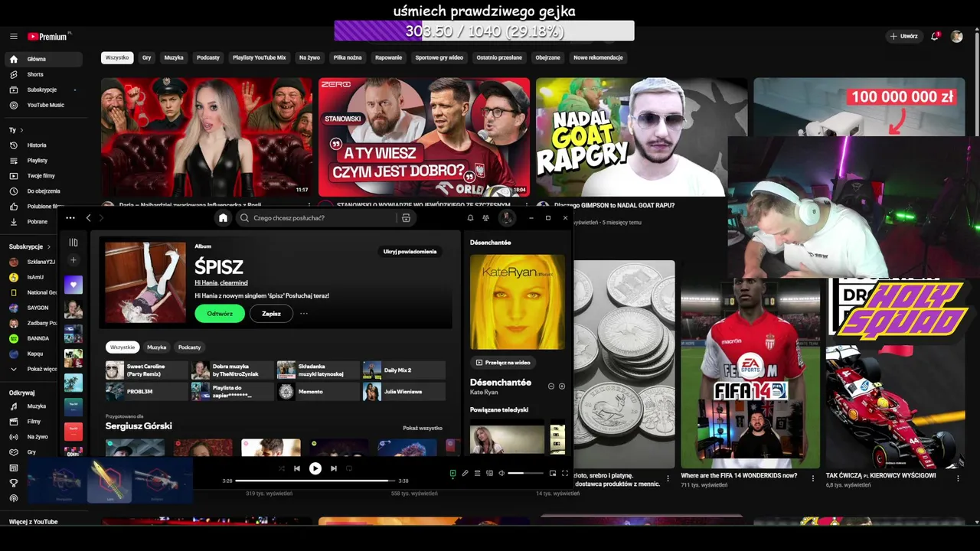Open connect to device icon
Screen dimensions: 980x551
pyautogui.click(x=489, y=473)
